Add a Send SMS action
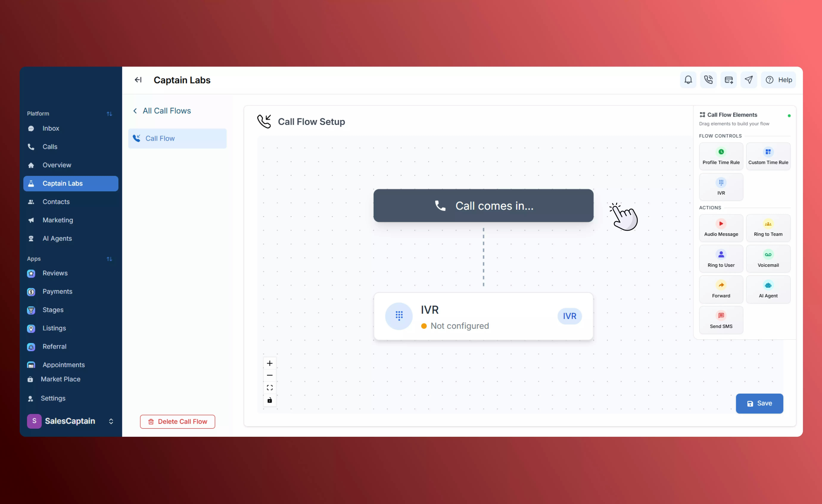 tap(721, 320)
